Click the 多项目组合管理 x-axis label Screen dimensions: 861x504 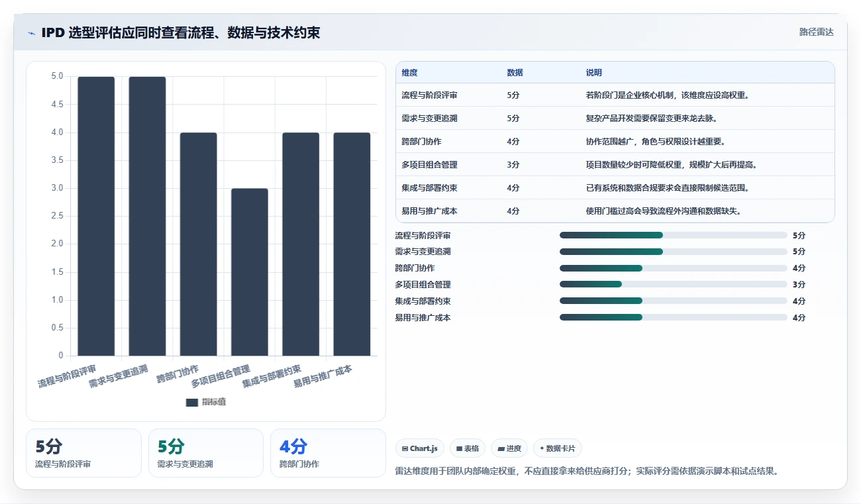(221, 376)
